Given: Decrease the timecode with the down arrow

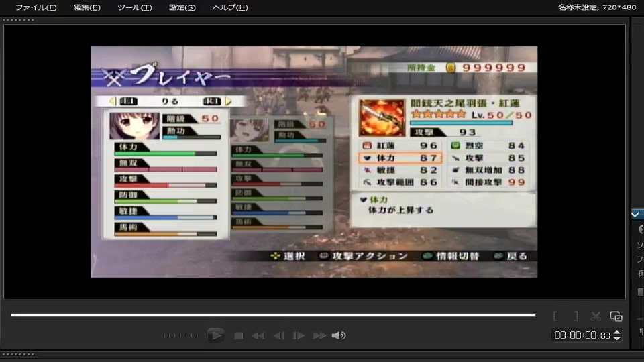Looking at the screenshot, I should [616, 338].
